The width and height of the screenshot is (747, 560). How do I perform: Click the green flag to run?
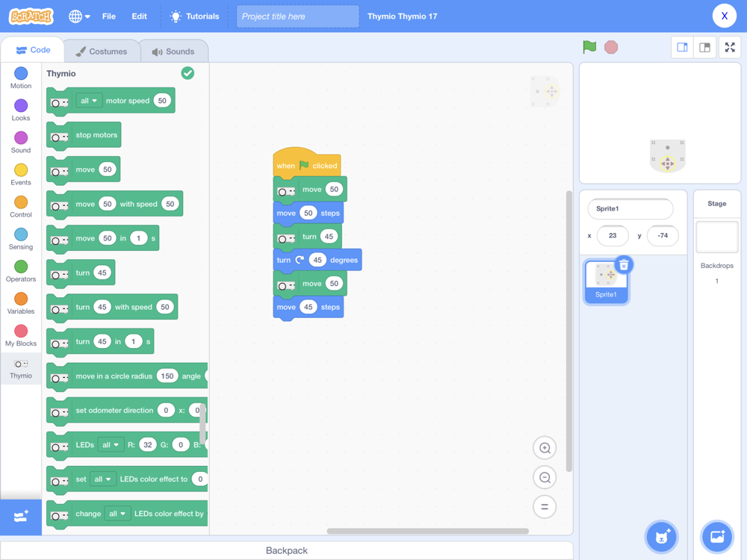pos(589,47)
